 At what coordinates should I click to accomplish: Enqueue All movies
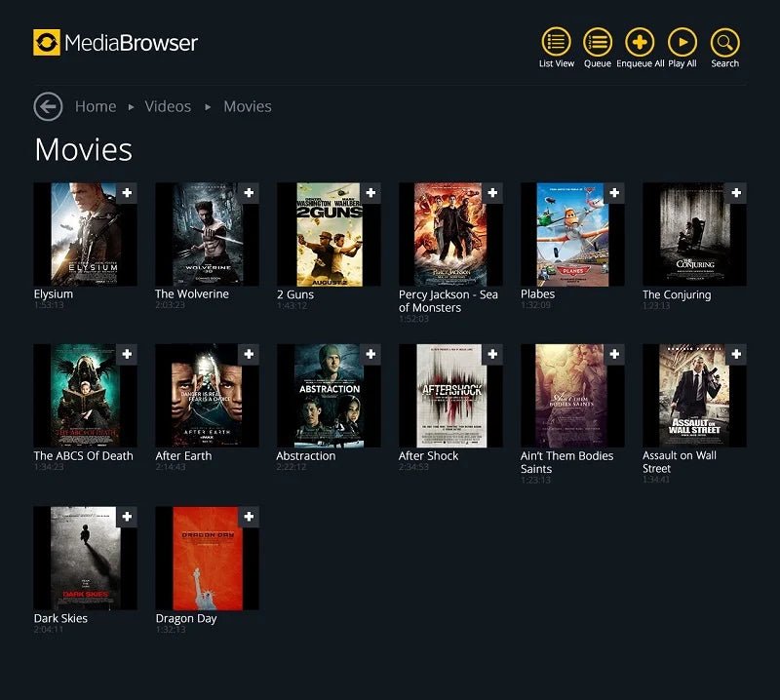(x=640, y=44)
